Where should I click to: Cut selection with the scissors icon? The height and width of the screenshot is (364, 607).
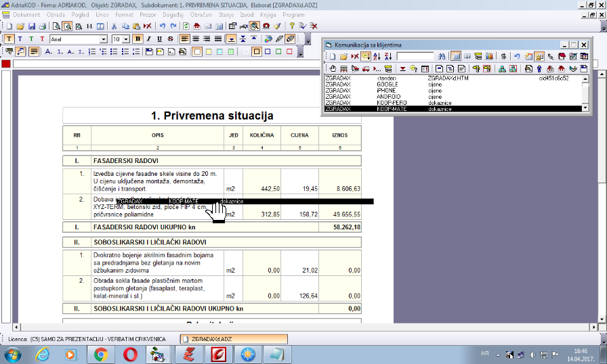114,26
